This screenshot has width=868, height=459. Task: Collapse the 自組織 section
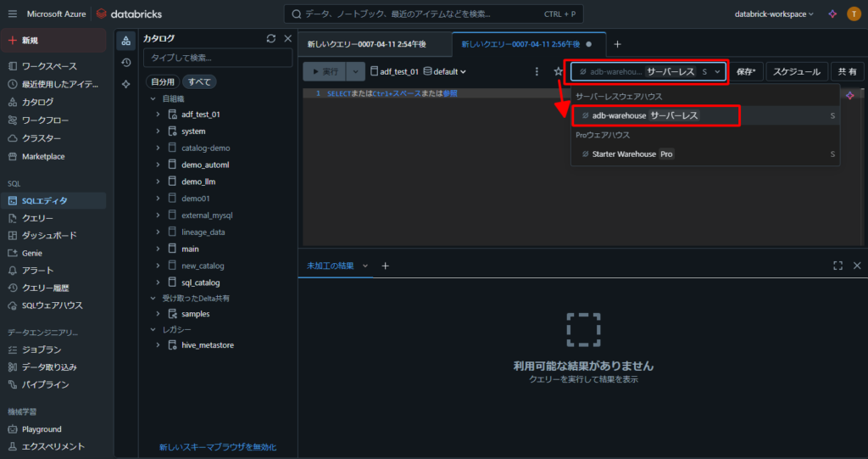coord(153,98)
